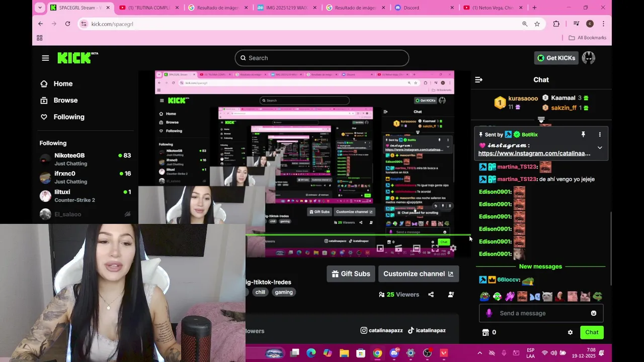Focus the Send a message input
Image resolution: width=644 pixels, height=362 pixels.
pyautogui.click(x=541, y=313)
